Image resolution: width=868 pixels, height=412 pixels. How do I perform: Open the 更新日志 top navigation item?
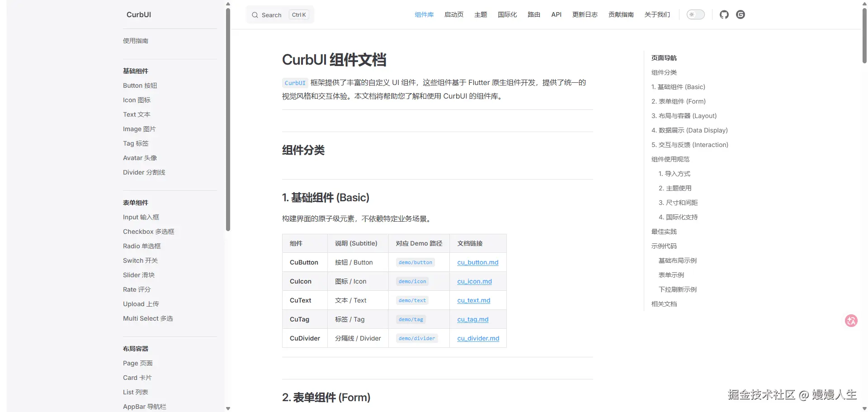pos(585,14)
